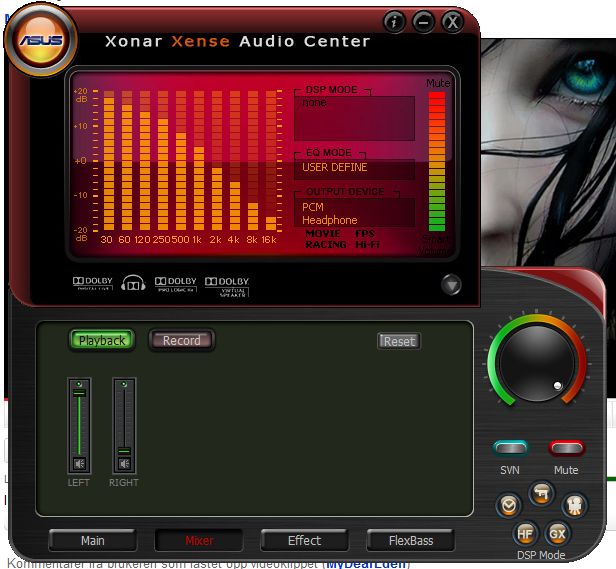Image resolution: width=616 pixels, height=569 pixels.
Task: Switch to Record mixer
Action: (x=182, y=340)
